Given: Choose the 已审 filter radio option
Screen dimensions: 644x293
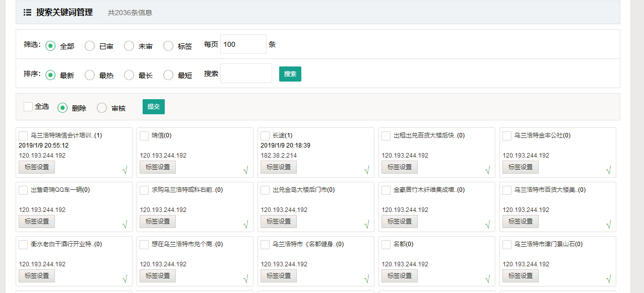Looking at the screenshot, I should (90, 46).
